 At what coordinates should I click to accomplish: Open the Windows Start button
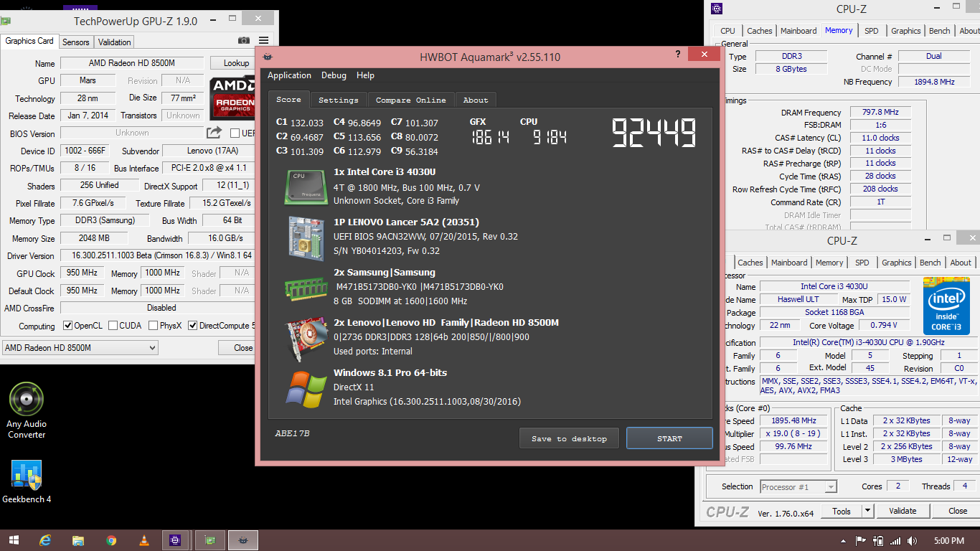(x=14, y=540)
